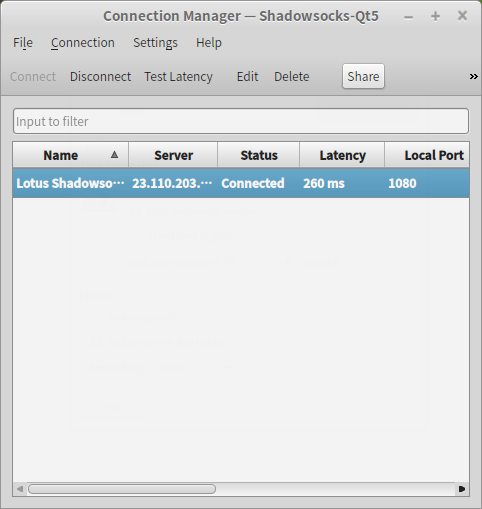Run Test Latency on selected connection
The image size is (482, 509).
point(178,77)
